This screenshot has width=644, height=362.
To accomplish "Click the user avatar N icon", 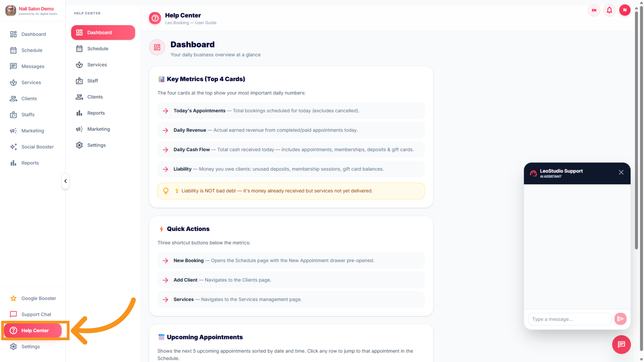I will pyautogui.click(x=625, y=10).
